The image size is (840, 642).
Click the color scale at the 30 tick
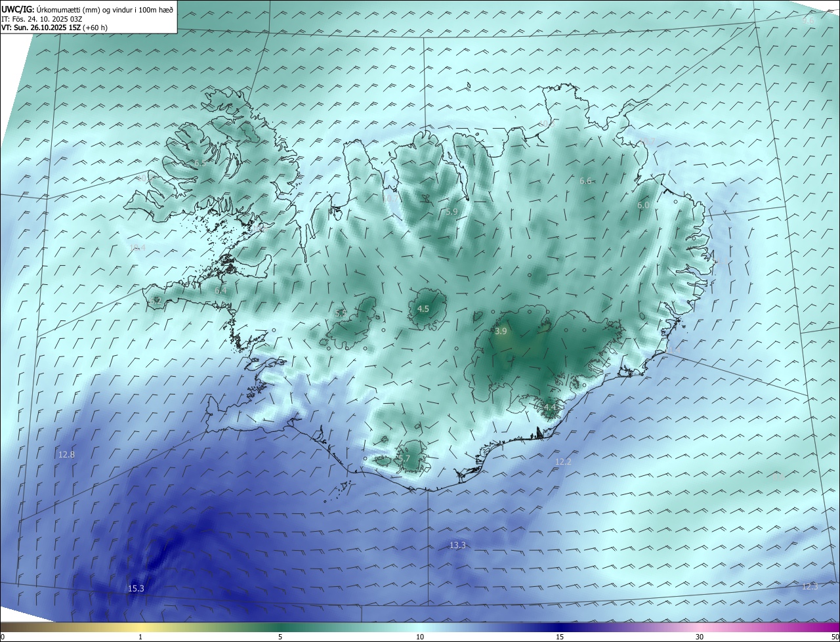(700, 637)
